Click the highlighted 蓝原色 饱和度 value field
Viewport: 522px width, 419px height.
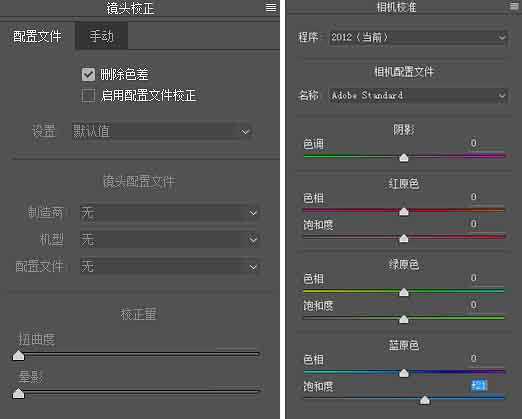coord(479,386)
